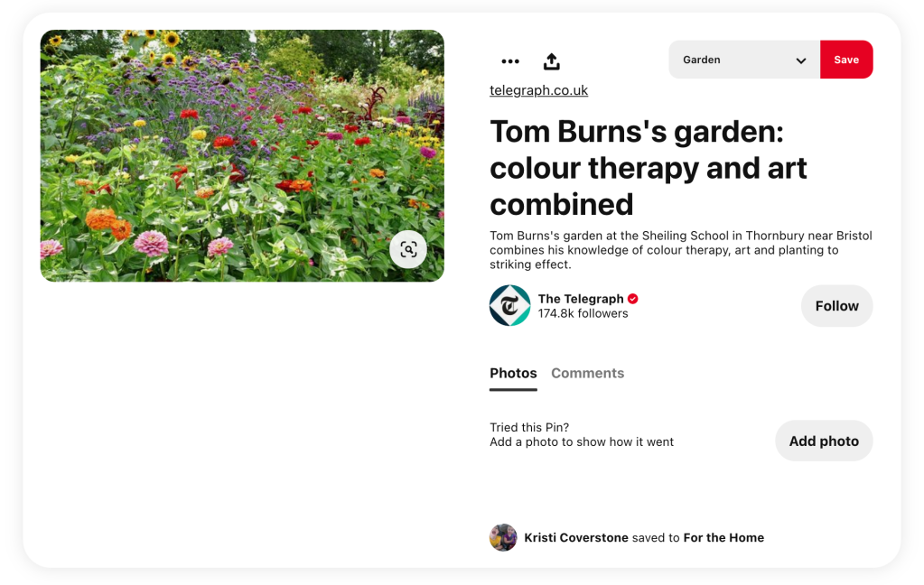Click the red verified badge
The image size is (924, 585).
point(633,299)
